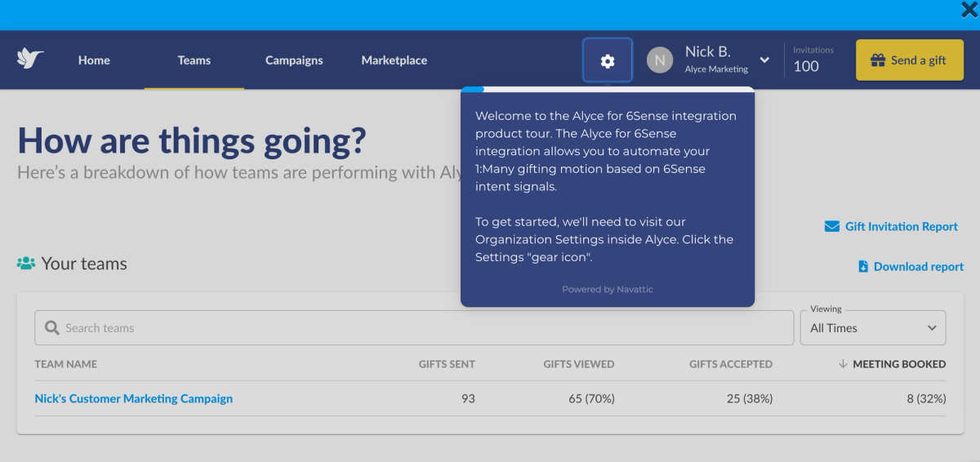Click the gift box icon in Send a gift
Viewport: 980px width, 462px height.
(878, 60)
